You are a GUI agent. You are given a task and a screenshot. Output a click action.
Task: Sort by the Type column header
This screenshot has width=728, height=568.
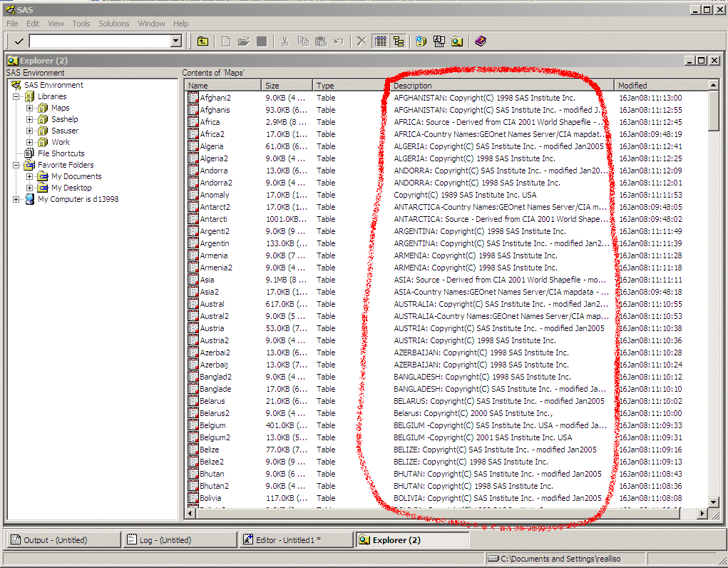tap(351, 86)
